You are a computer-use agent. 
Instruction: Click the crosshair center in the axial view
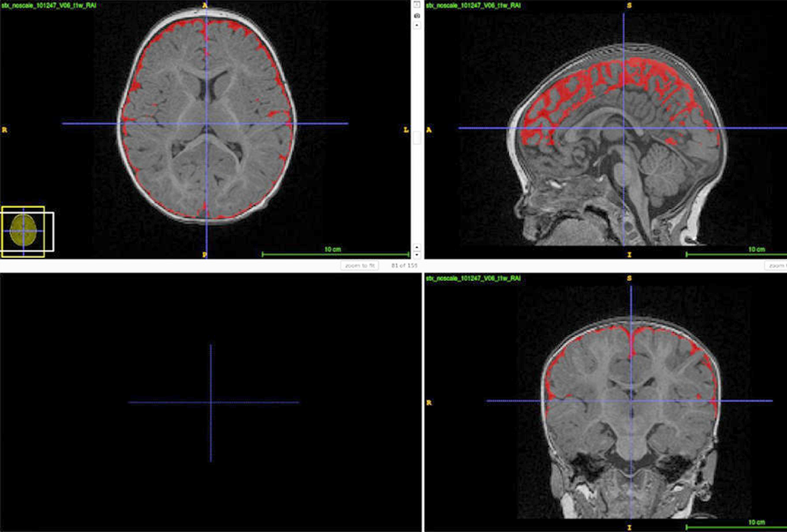[206, 123]
